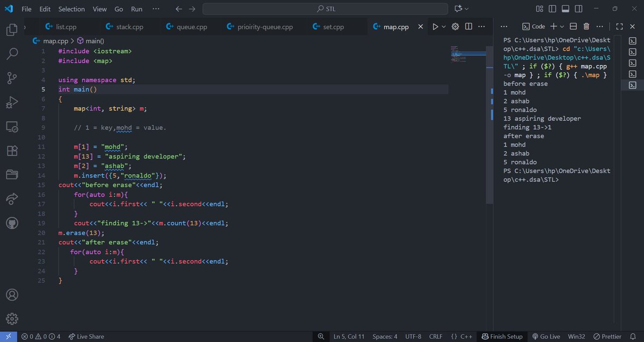Click the editor gear icon next to run
The height and width of the screenshot is (342, 644).
coord(455,27)
